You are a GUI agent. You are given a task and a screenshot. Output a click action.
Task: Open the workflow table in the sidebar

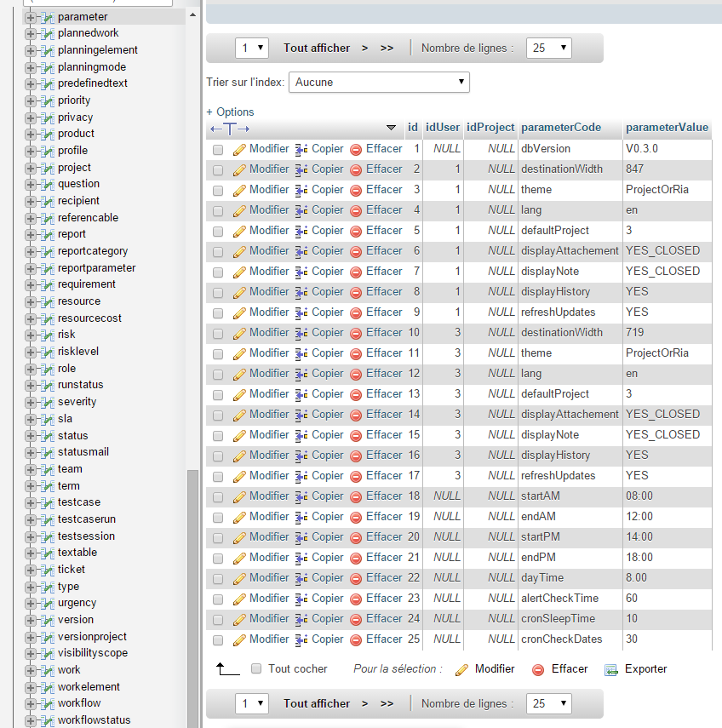click(79, 703)
